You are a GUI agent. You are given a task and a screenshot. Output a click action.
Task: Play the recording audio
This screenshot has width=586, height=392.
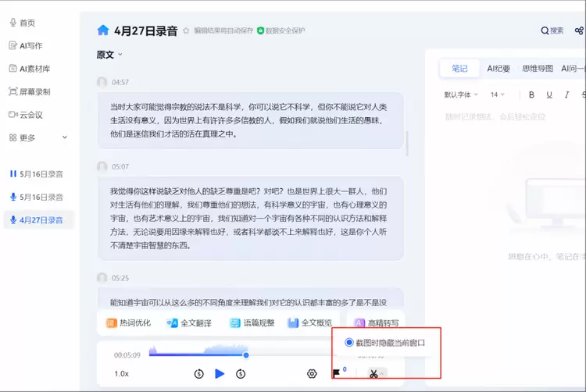tap(220, 374)
